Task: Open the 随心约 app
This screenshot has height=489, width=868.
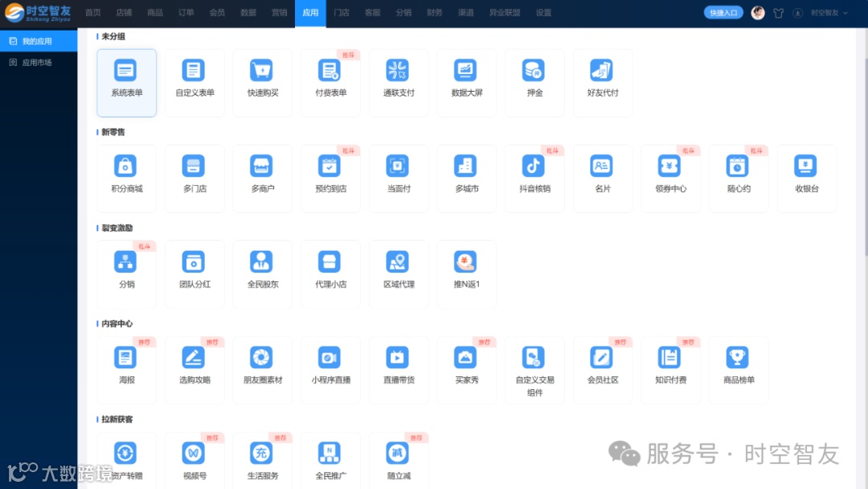Action: point(739,179)
